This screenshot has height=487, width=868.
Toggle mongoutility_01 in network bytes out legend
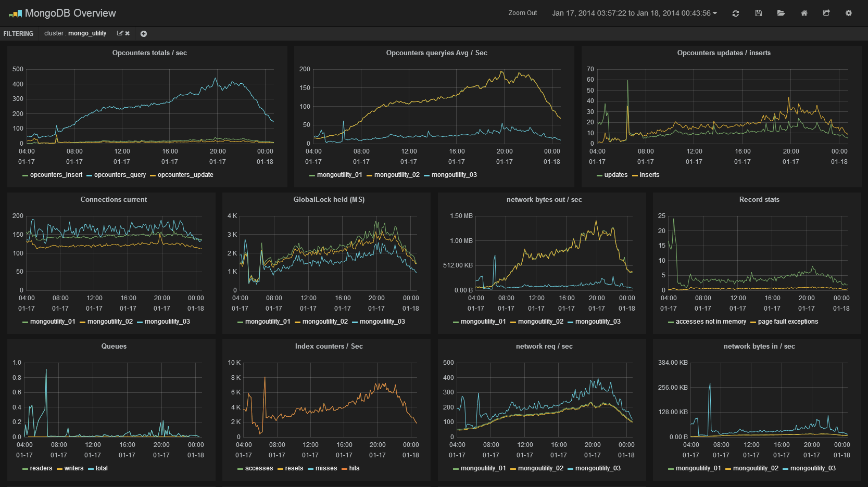coord(483,322)
